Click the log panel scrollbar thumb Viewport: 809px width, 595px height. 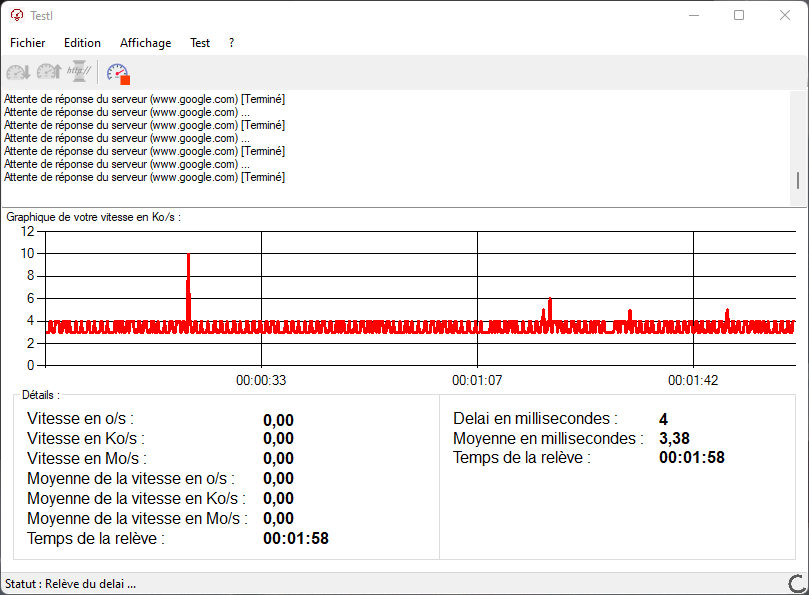797,181
